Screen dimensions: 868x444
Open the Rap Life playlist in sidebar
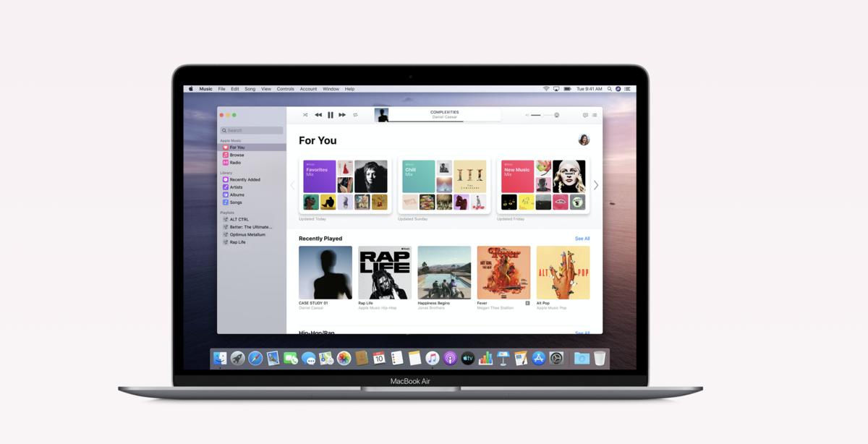(x=253, y=242)
